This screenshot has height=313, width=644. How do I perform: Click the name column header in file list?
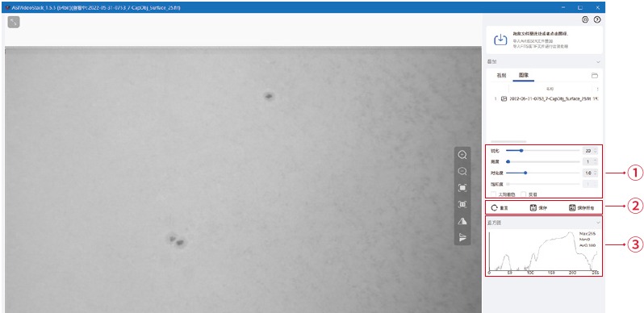[550, 89]
